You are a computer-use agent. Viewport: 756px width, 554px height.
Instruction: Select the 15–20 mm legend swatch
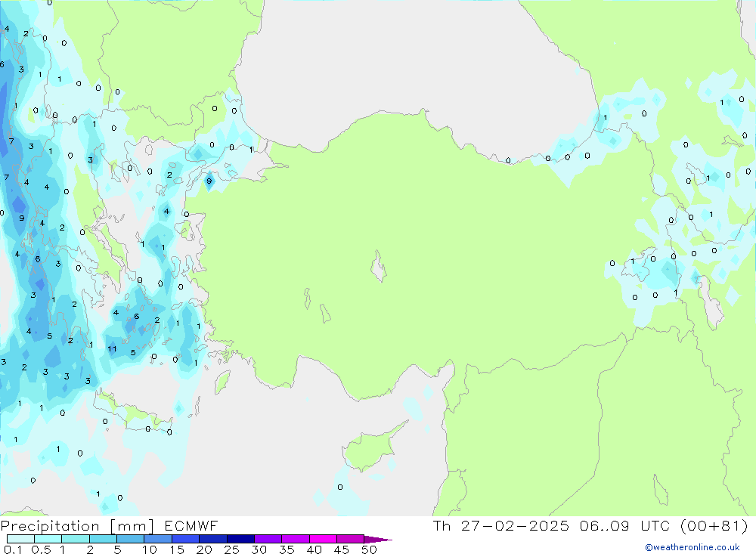(x=186, y=539)
